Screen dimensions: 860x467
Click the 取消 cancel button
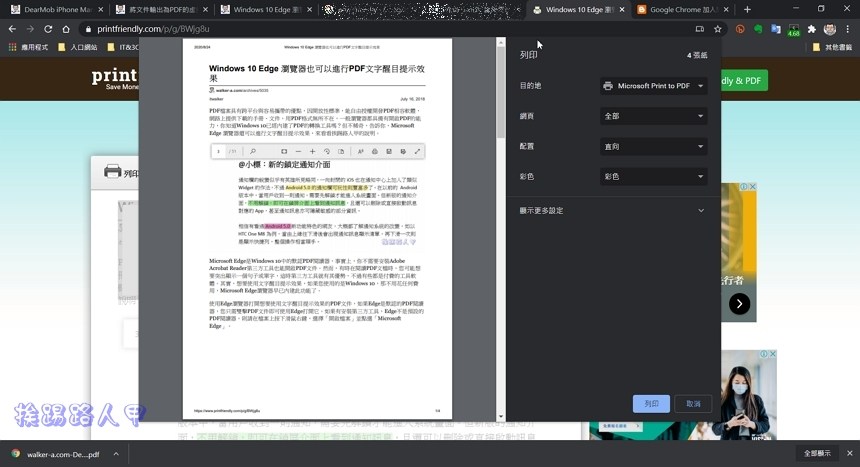(x=693, y=404)
